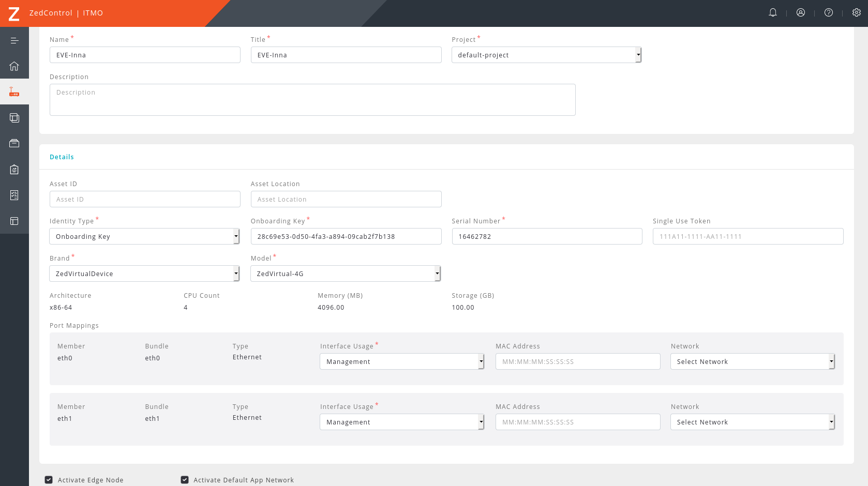
Task: Uncheck Activate Default App Network checkbox
Action: [x=185, y=480]
